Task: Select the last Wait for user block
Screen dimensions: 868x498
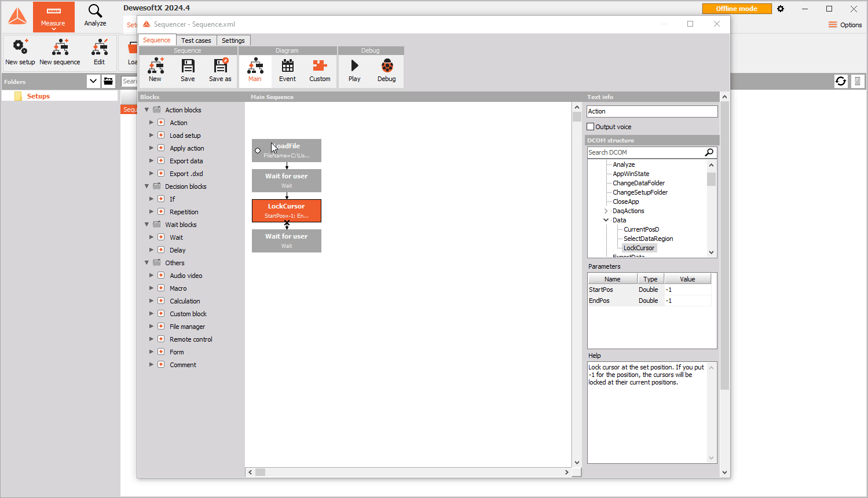Action: point(287,241)
